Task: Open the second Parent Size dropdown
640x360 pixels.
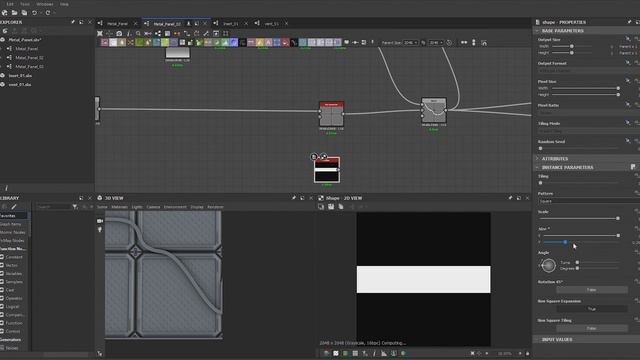Action: point(436,42)
